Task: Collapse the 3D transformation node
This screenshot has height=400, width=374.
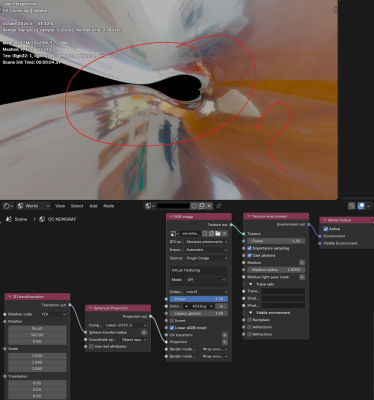Action: click(9, 297)
